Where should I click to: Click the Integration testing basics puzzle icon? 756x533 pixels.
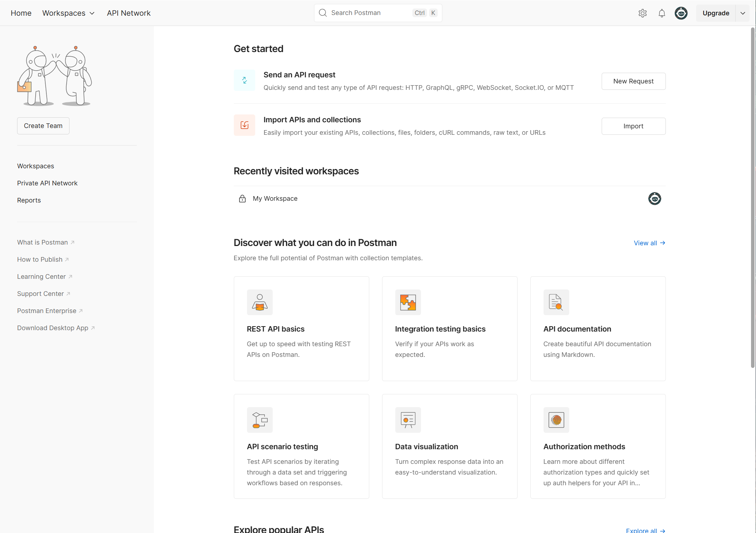pos(408,302)
